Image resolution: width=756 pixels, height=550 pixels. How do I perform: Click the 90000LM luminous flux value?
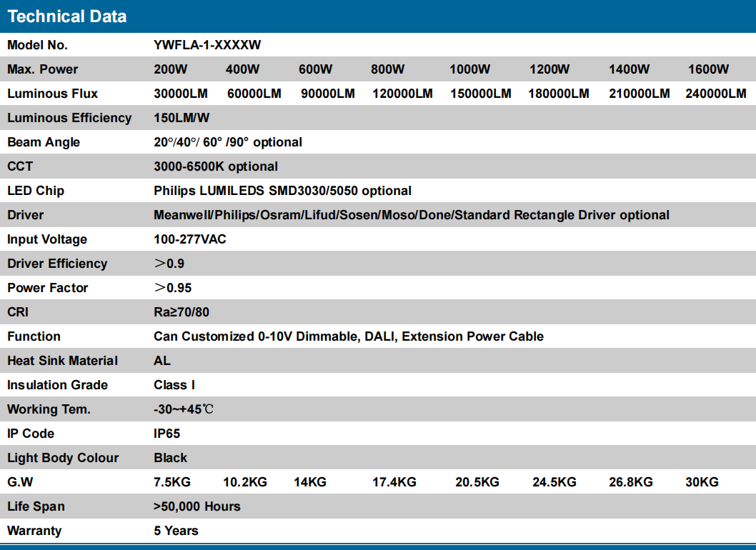[x=327, y=94]
